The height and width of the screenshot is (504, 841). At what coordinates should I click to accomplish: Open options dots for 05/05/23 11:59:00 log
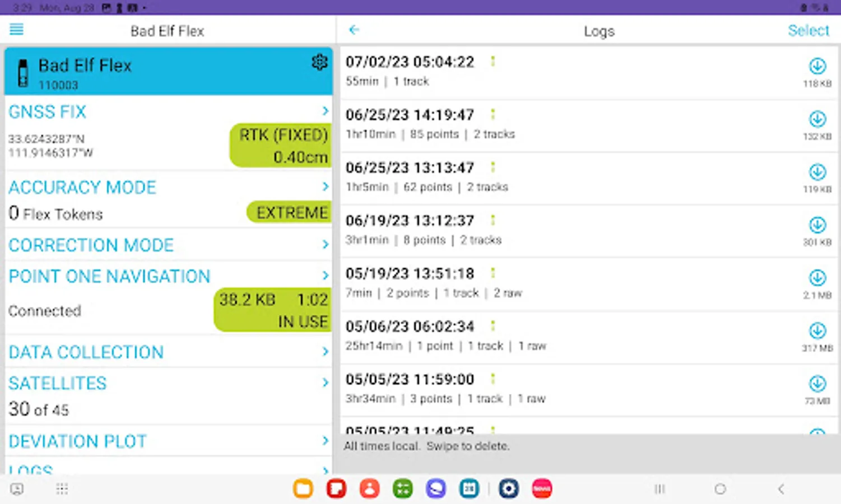pyautogui.click(x=493, y=379)
